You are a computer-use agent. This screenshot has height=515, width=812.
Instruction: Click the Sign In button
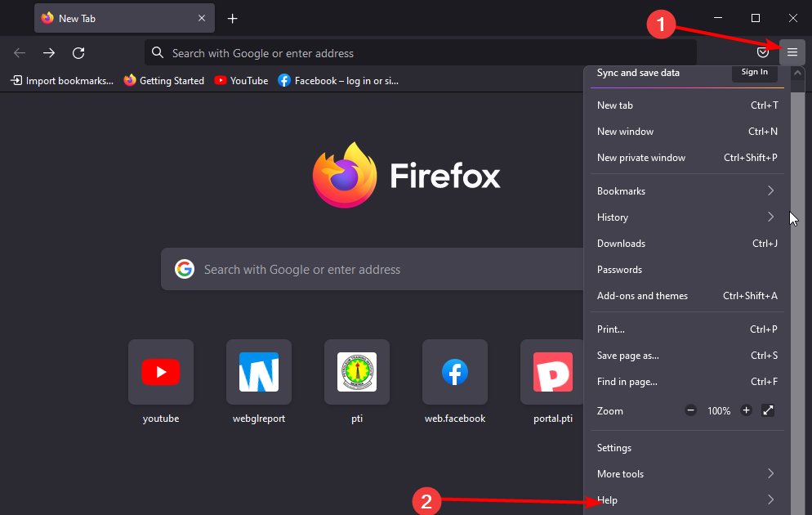[x=753, y=71]
